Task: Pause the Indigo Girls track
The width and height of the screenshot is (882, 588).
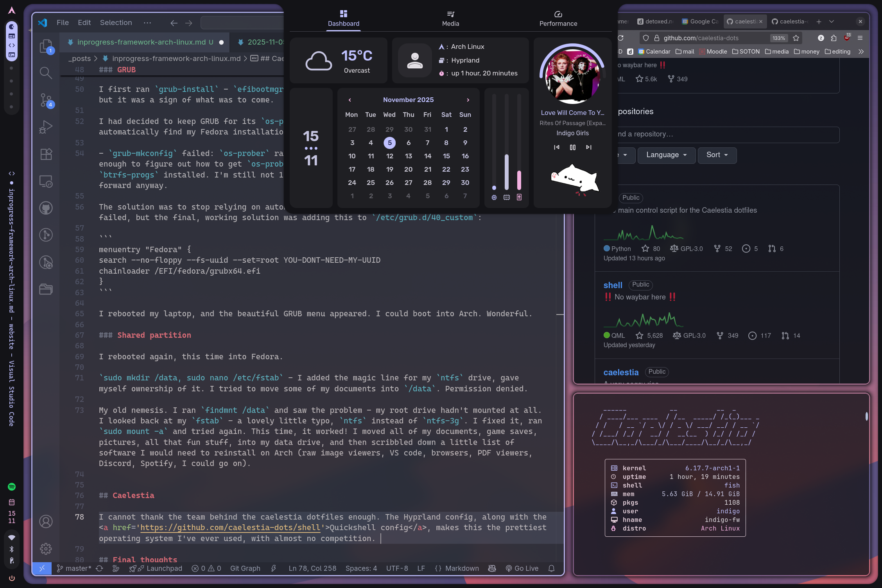Action: (x=572, y=147)
